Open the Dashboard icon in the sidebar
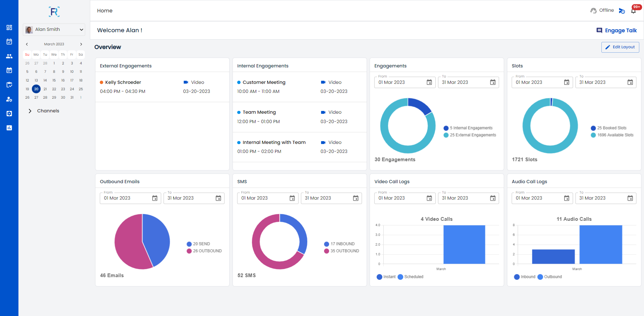Viewport: 644px width, 316px height. click(9, 28)
